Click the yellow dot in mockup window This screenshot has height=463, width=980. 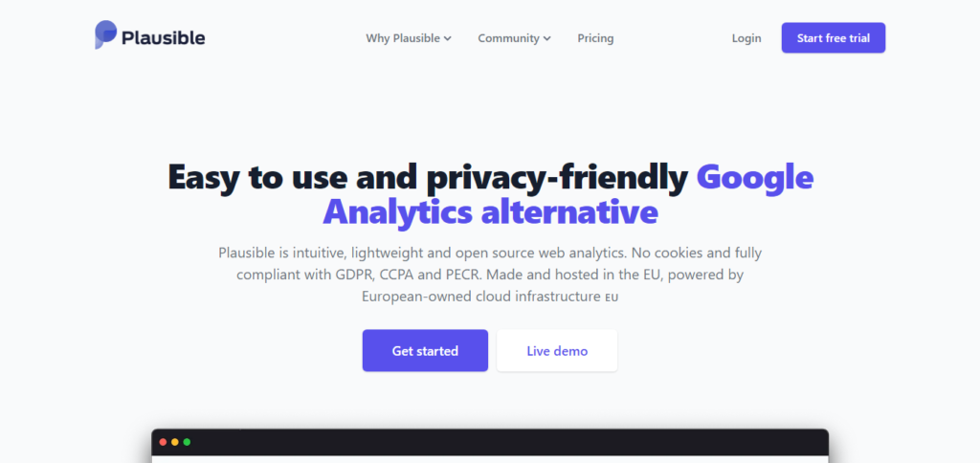click(175, 442)
